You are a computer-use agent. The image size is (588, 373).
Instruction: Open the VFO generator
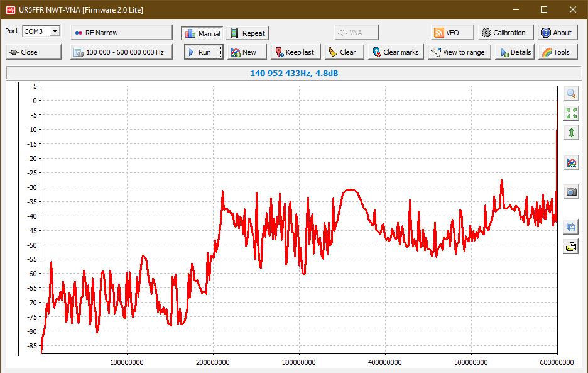pos(447,33)
